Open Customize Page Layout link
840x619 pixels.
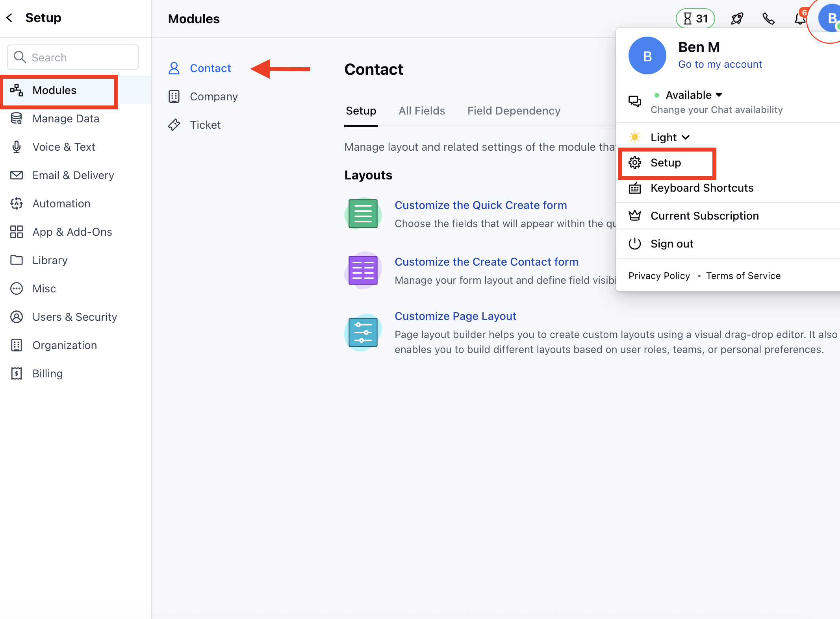pyautogui.click(x=455, y=316)
